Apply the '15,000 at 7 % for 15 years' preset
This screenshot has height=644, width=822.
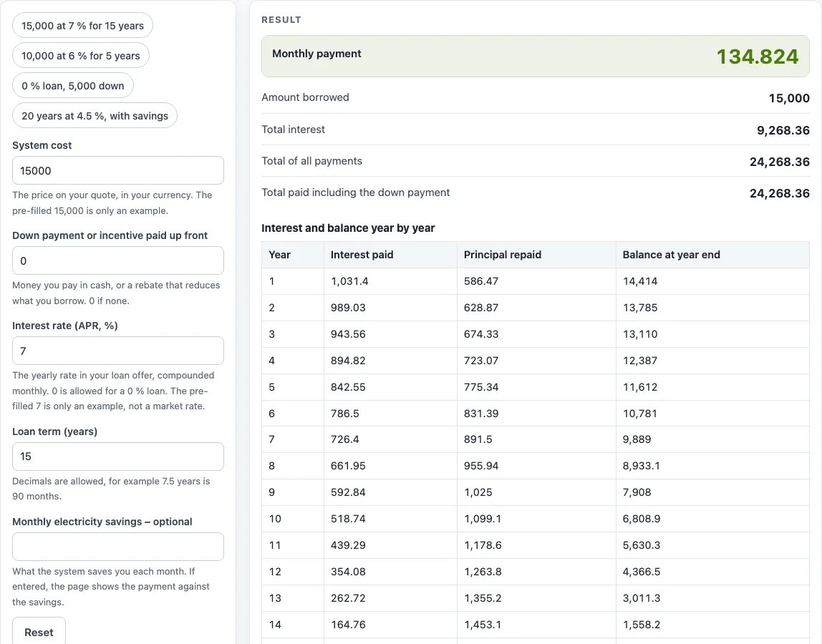pyautogui.click(x=82, y=26)
